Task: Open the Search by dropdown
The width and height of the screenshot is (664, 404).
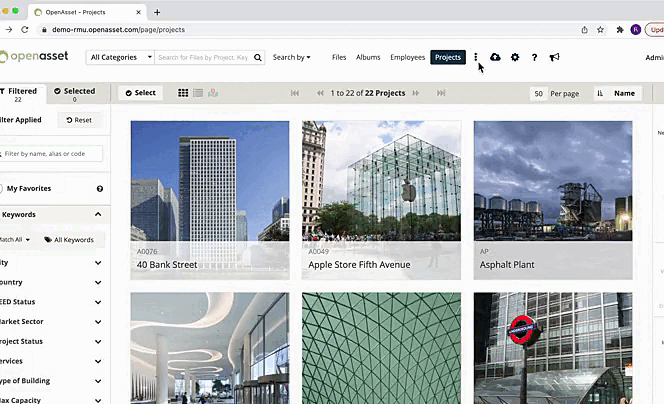Action: [x=291, y=57]
